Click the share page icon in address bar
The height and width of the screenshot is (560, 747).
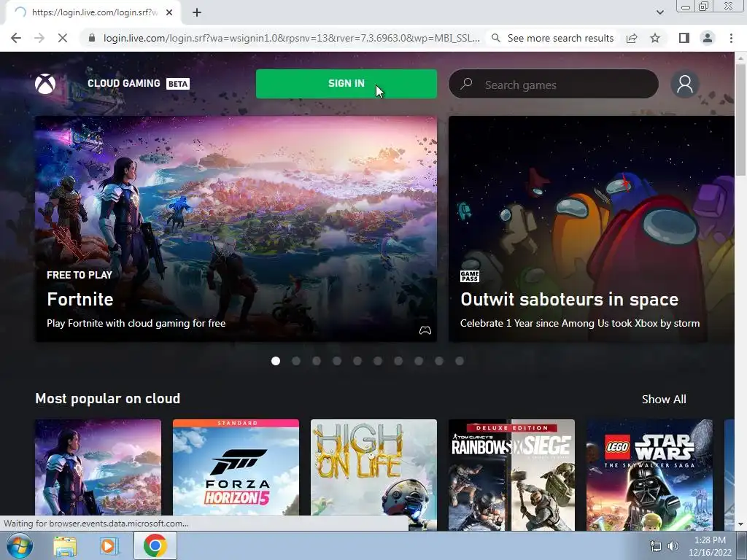[632, 38]
